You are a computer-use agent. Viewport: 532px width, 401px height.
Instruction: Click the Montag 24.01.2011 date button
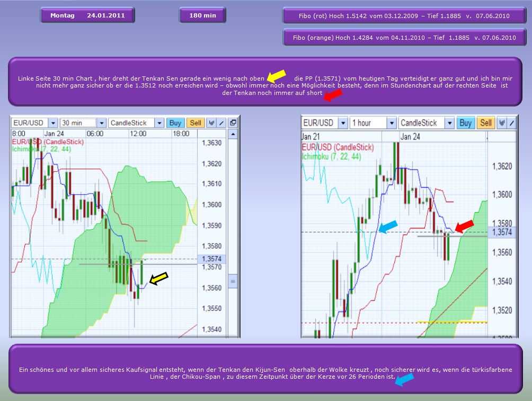pos(87,15)
